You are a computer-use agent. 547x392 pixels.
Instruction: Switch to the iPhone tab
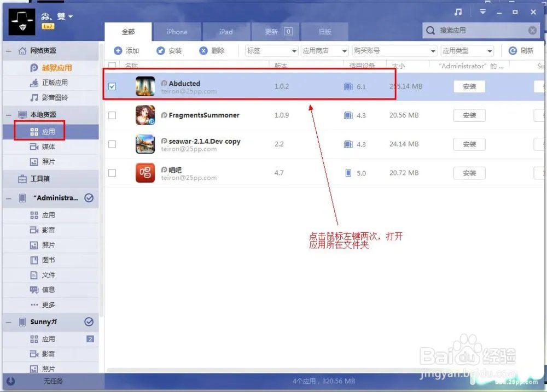[177, 32]
